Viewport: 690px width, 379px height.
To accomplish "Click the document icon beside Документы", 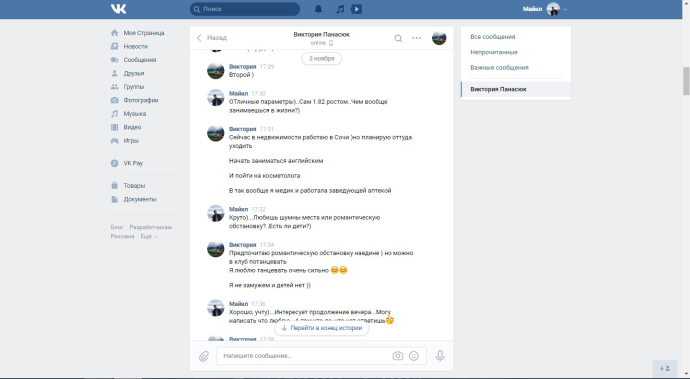I will tap(114, 199).
